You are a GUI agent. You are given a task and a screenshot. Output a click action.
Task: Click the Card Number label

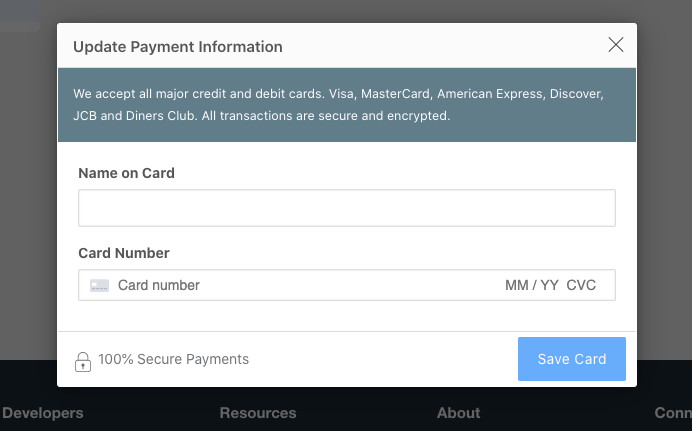124,253
